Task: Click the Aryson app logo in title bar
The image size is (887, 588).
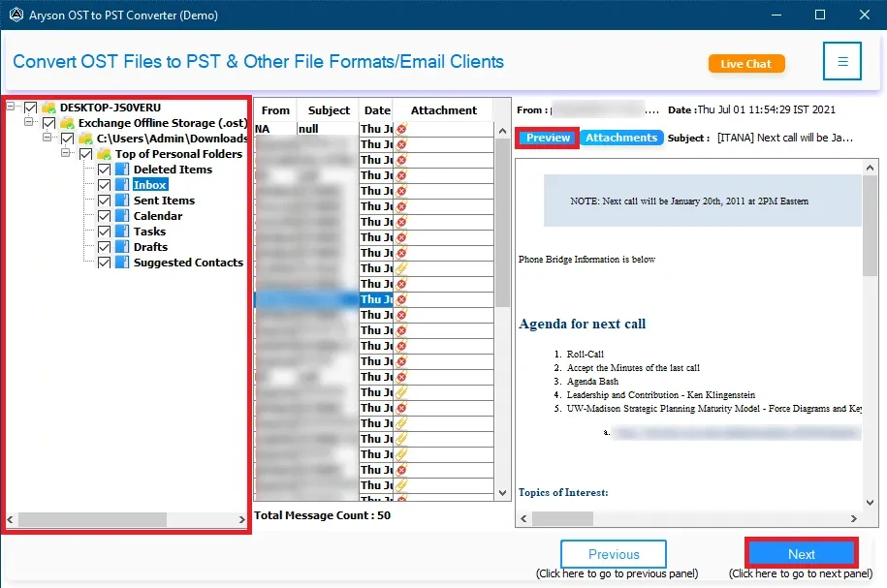Action: [15, 15]
